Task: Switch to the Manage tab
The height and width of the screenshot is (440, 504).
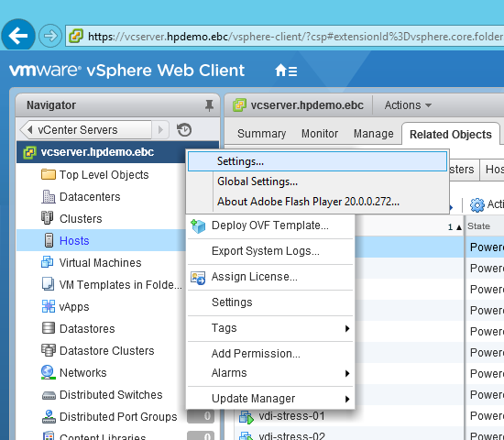Action: coord(374,134)
